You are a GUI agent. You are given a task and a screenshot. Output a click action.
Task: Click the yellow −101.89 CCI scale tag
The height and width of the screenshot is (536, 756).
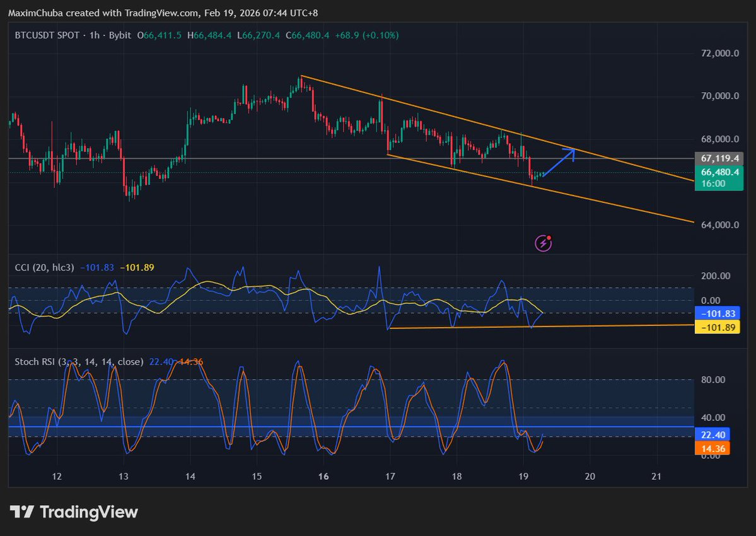(x=718, y=328)
